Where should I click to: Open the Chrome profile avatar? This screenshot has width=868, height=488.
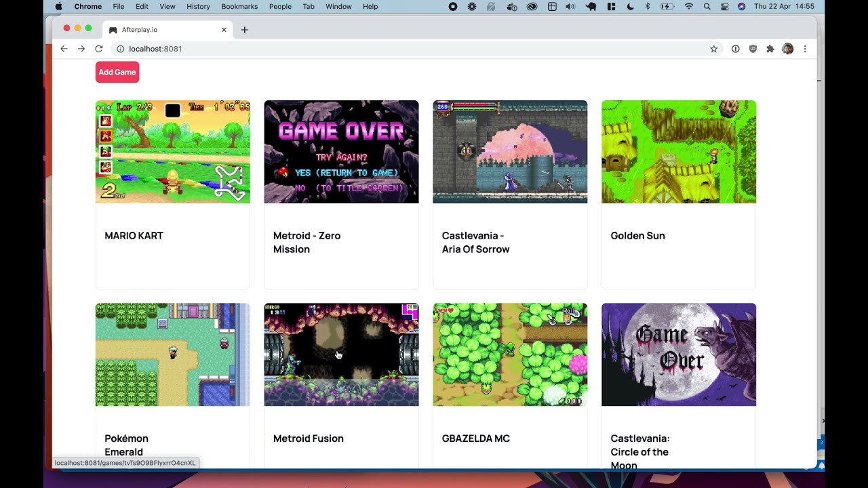point(787,49)
